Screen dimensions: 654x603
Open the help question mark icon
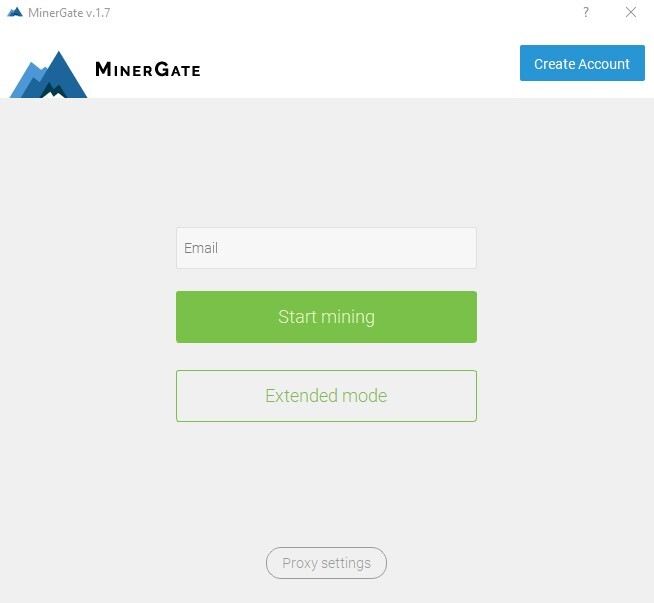(586, 12)
